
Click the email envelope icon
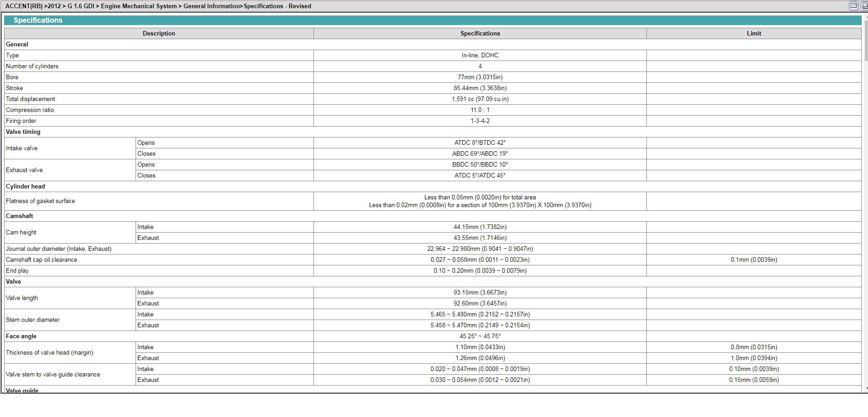pos(853,6)
